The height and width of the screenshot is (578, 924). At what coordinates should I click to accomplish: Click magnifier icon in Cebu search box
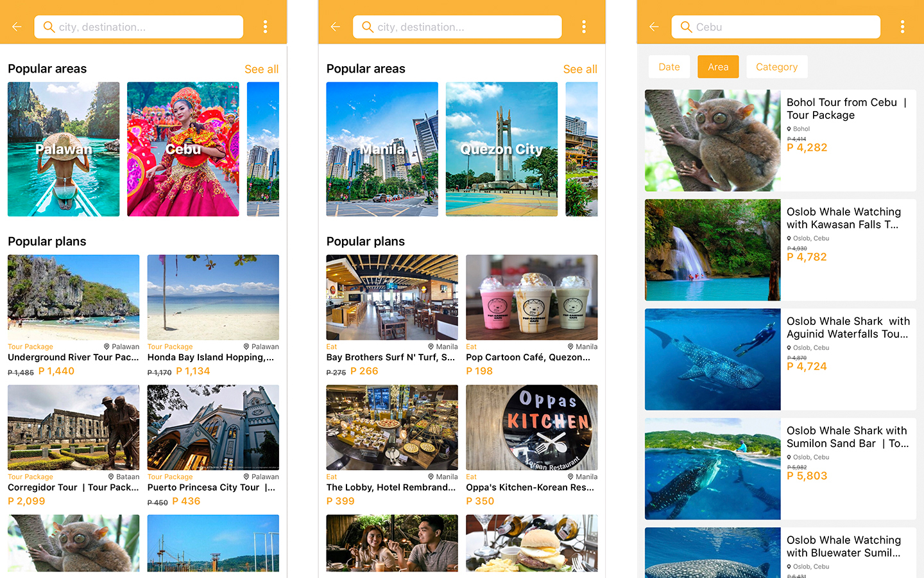coord(686,27)
